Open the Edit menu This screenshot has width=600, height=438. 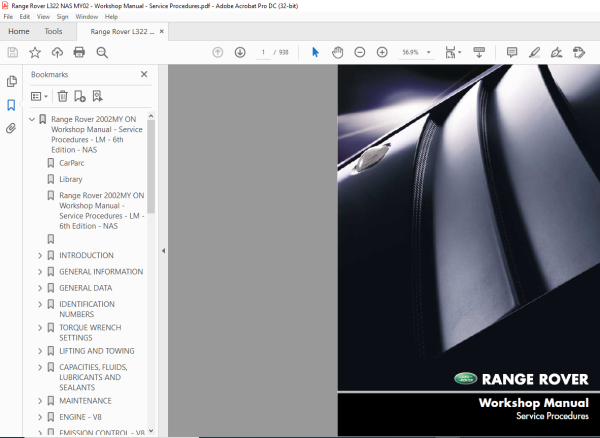[x=24, y=17]
